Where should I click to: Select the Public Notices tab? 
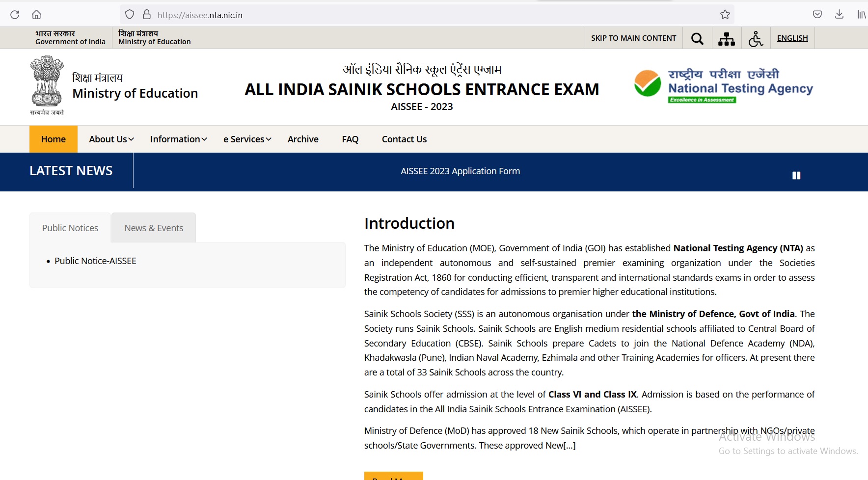70,228
